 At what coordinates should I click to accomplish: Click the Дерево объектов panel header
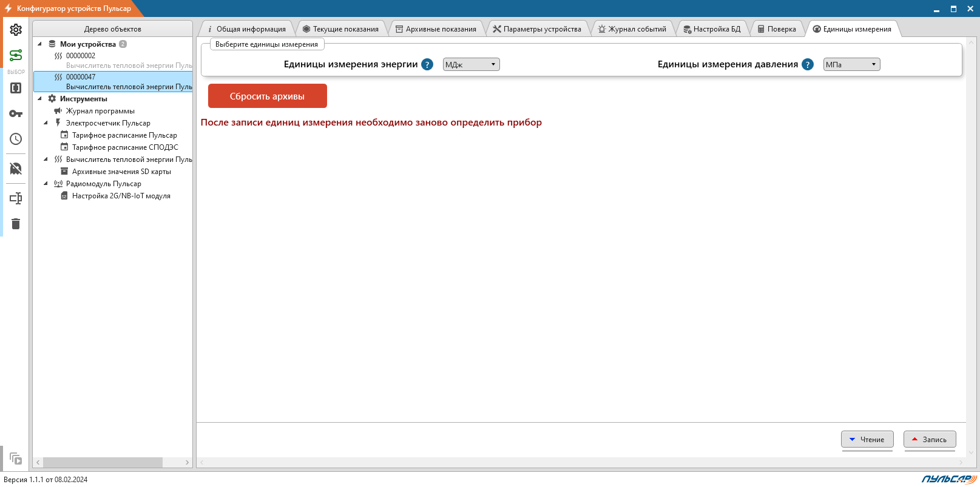coord(113,29)
